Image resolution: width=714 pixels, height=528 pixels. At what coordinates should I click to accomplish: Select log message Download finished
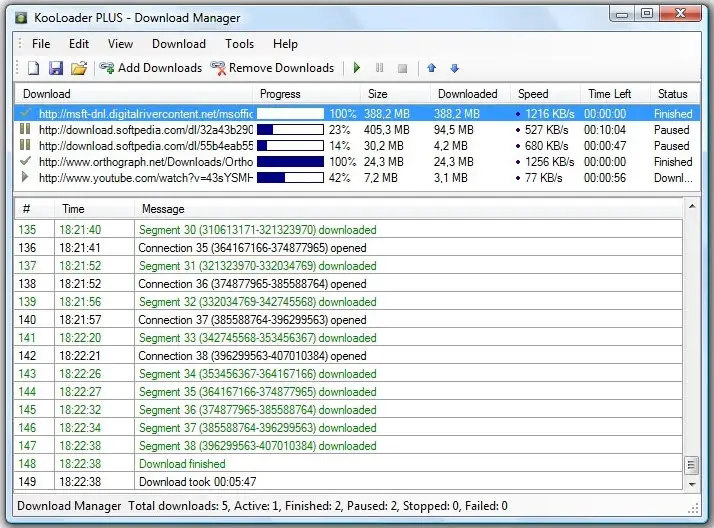point(182,463)
